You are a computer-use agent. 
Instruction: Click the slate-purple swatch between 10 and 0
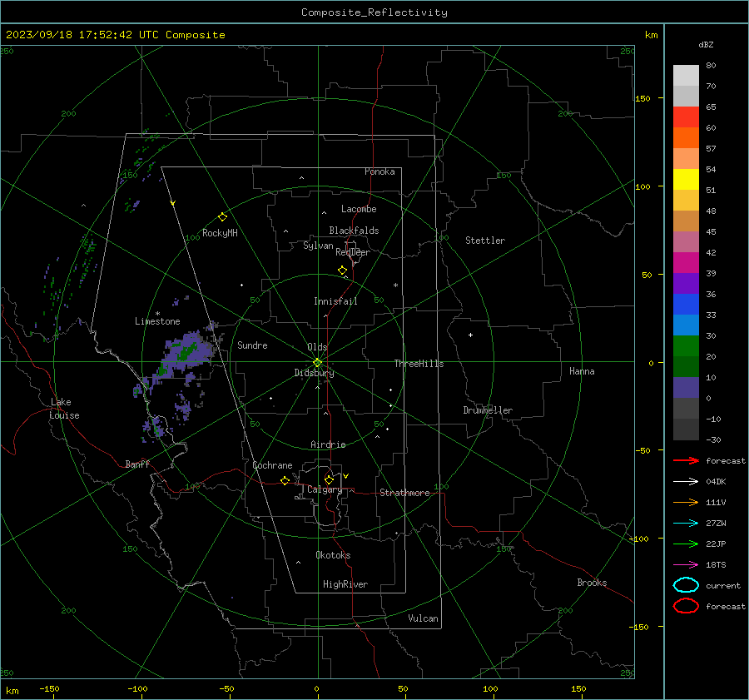click(686, 388)
